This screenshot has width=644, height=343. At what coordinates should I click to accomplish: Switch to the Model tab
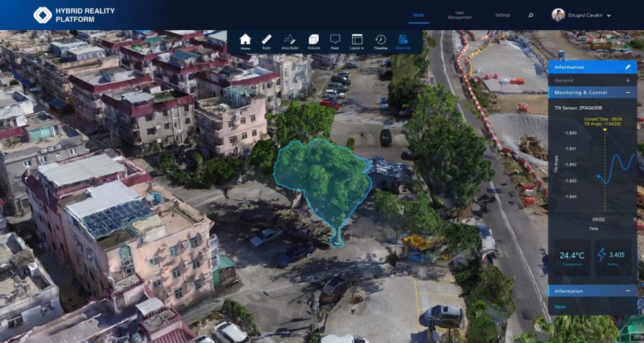[419, 15]
